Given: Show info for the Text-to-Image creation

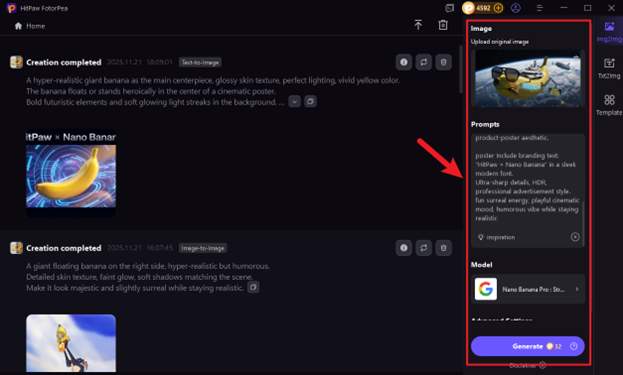Looking at the screenshot, I should tap(404, 62).
